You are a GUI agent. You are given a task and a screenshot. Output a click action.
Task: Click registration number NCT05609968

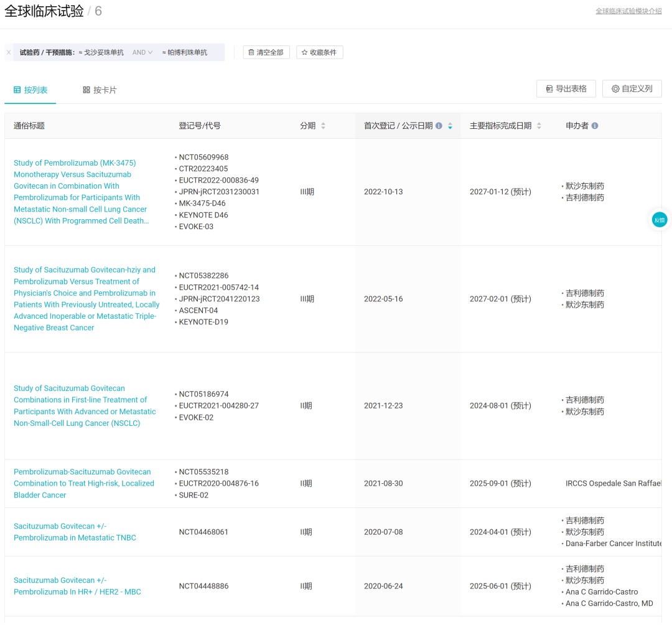(x=203, y=158)
